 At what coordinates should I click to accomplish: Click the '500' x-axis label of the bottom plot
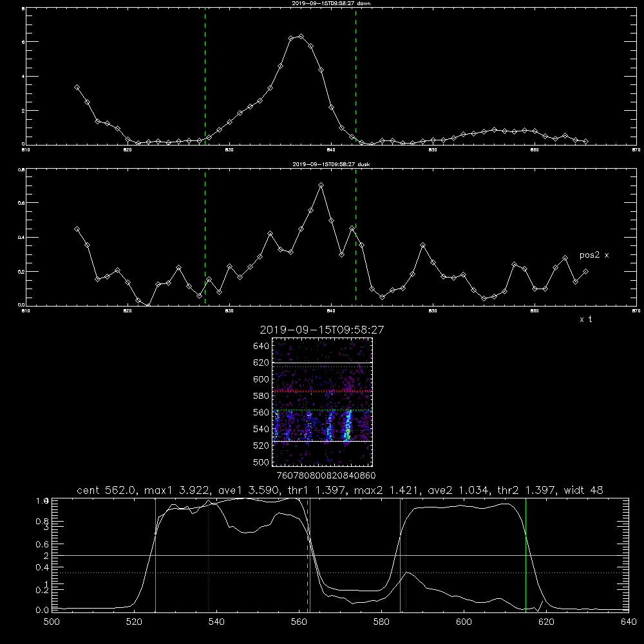pyautogui.click(x=52, y=622)
